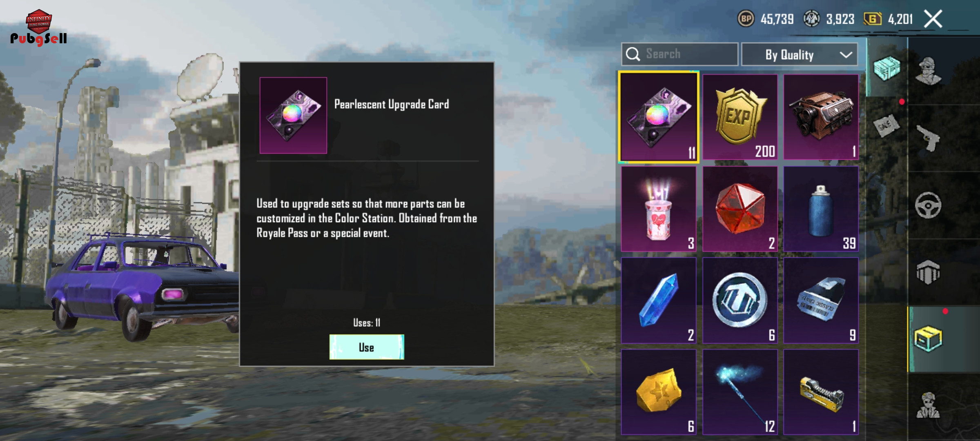Select the engine item in inventory

821,117
